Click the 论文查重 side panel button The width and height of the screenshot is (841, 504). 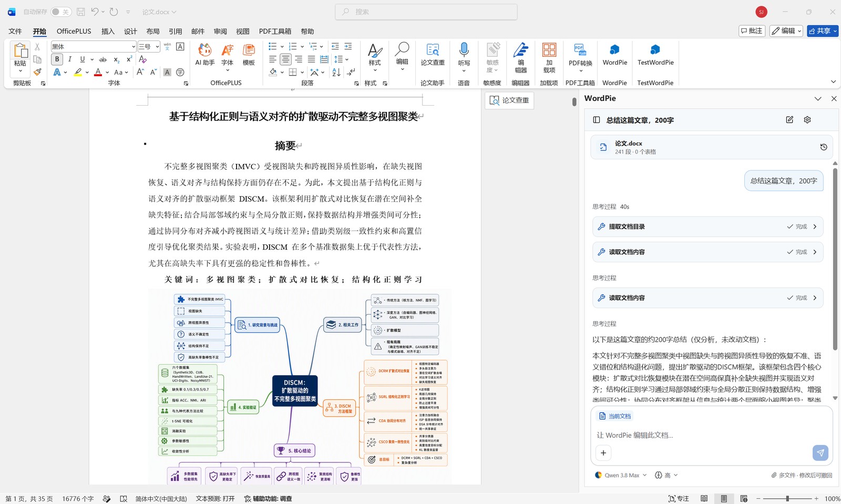pos(509,100)
